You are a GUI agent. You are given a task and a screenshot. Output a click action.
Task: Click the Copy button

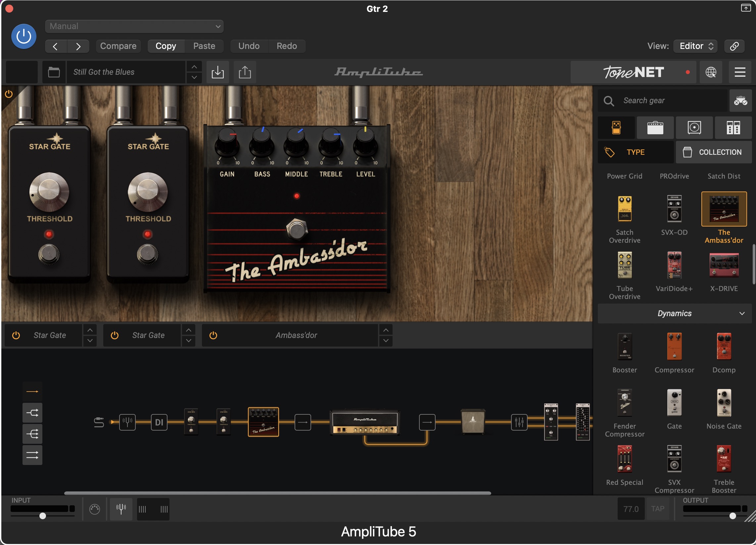[166, 46]
